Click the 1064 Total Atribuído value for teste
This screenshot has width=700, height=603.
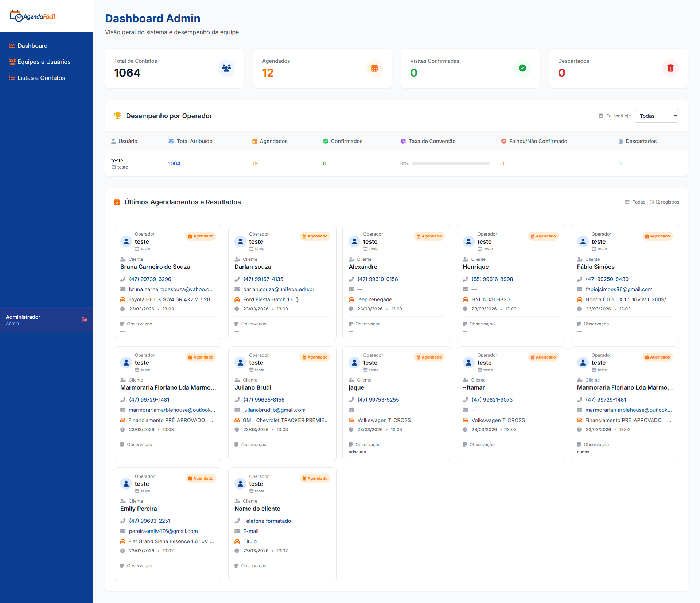(x=174, y=163)
